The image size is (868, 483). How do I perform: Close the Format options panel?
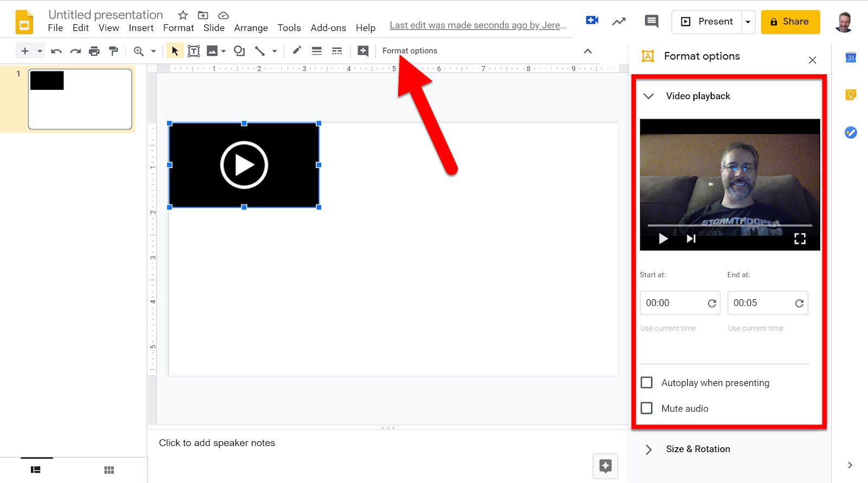click(x=812, y=60)
